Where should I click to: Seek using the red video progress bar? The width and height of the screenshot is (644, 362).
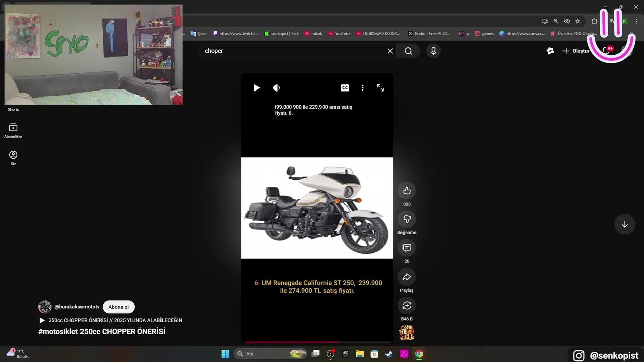(317, 342)
